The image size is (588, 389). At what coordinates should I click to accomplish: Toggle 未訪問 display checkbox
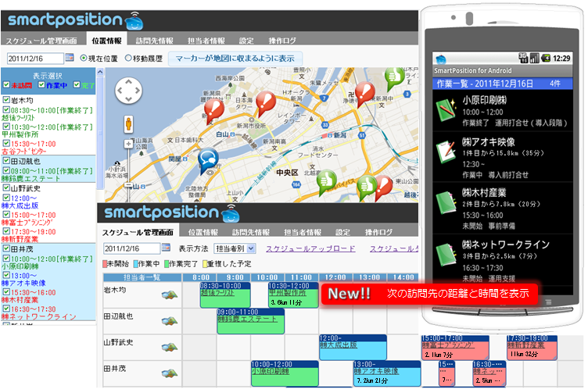(x=6, y=84)
